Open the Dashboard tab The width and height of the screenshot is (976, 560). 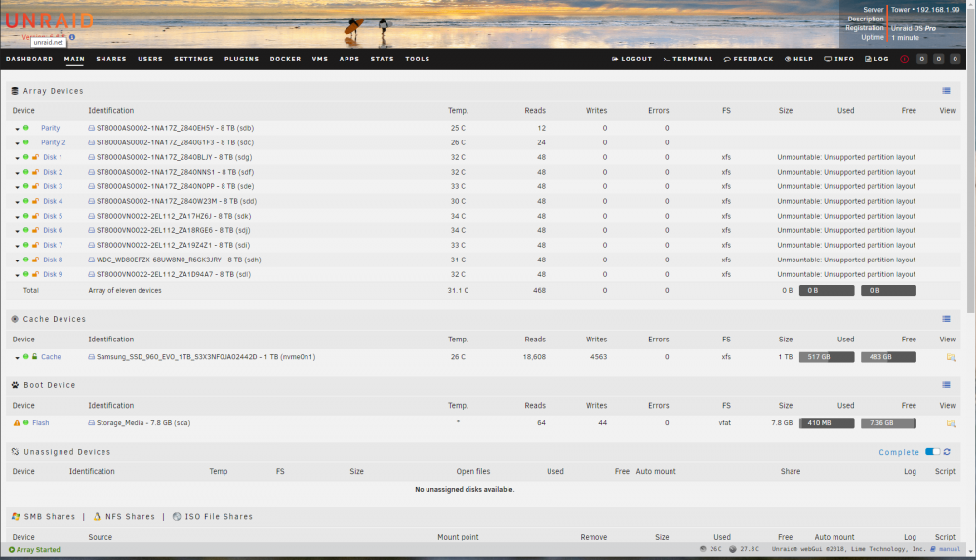(29, 60)
